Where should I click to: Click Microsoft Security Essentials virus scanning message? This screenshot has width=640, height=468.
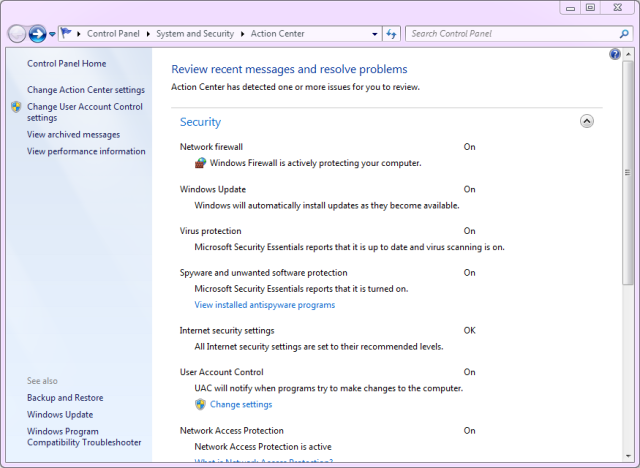[x=349, y=247]
